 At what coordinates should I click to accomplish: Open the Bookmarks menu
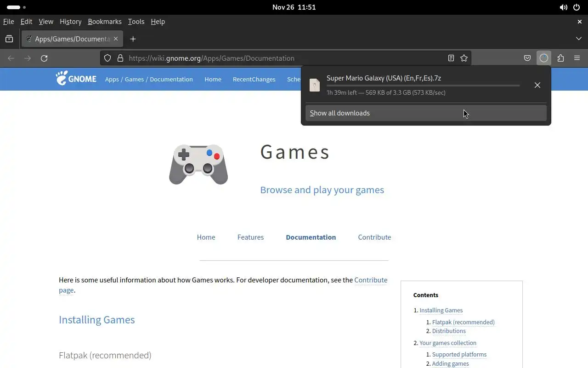coord(105,22)
